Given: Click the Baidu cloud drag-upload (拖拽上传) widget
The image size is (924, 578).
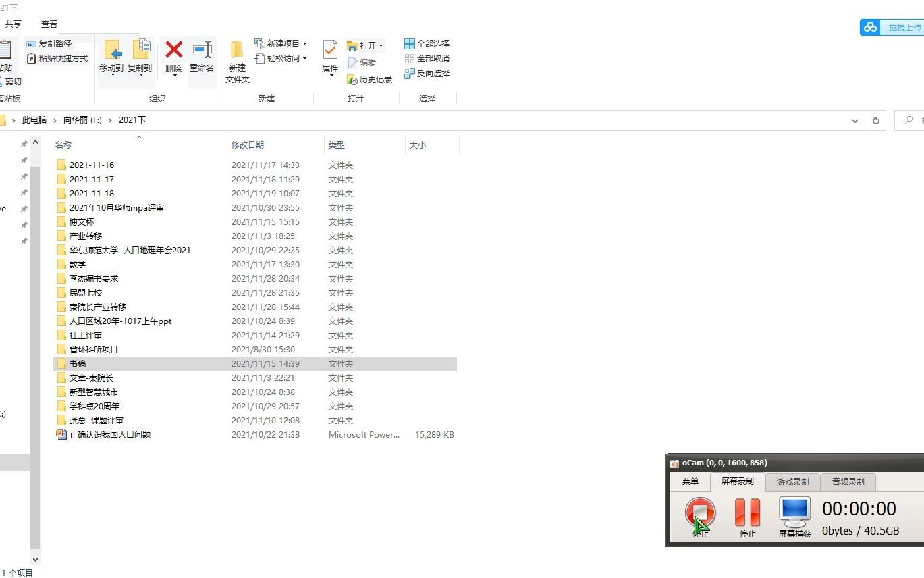Looking at the screenshot, I should (x=891, y=27).
